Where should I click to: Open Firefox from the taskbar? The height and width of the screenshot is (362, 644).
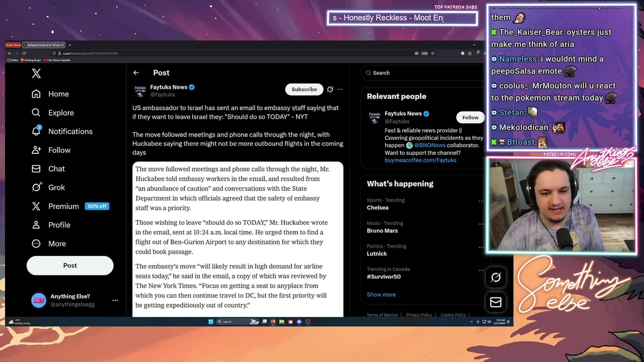point(273,322)
